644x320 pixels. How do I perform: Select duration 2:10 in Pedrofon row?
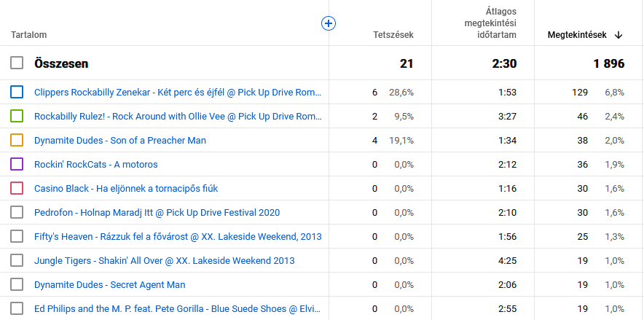[x=507, y=213]
